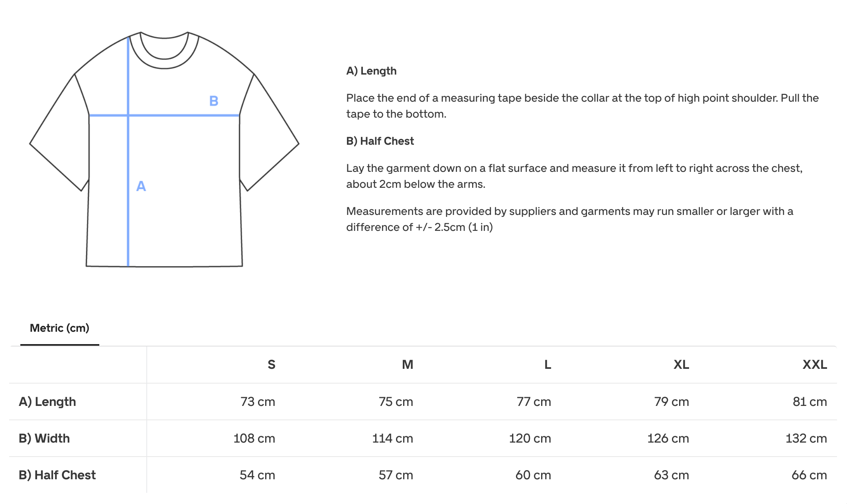Click the XXL size column header

click(x=814, y=364)
